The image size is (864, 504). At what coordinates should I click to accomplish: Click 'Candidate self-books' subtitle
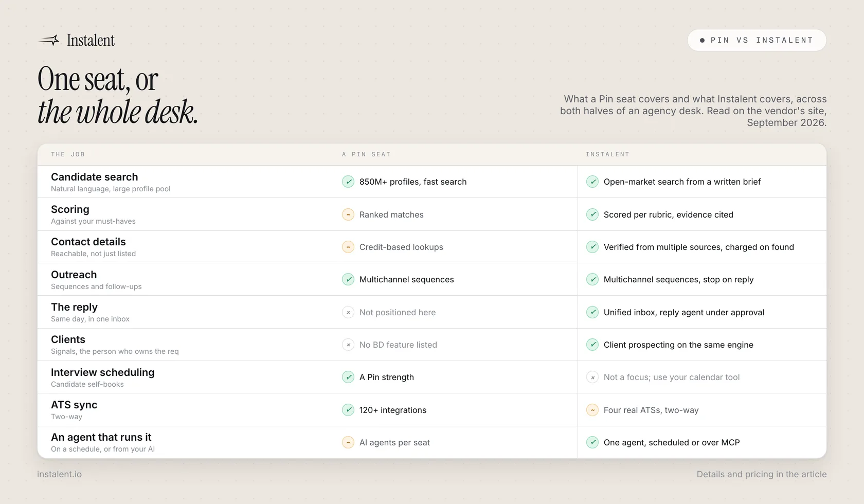coord(87,384)
